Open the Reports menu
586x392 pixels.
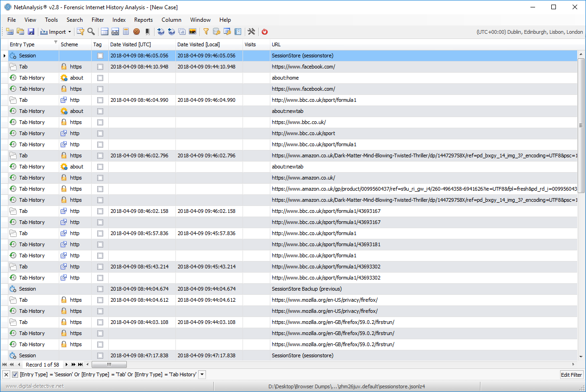pyautogui.click(x=143, y=20)
